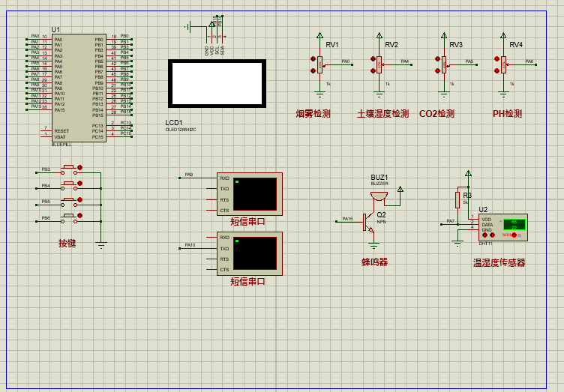Toggle the red latch on PB4 pushbutton
This screenshot has height=392, width=564.
tap(79, 183)
